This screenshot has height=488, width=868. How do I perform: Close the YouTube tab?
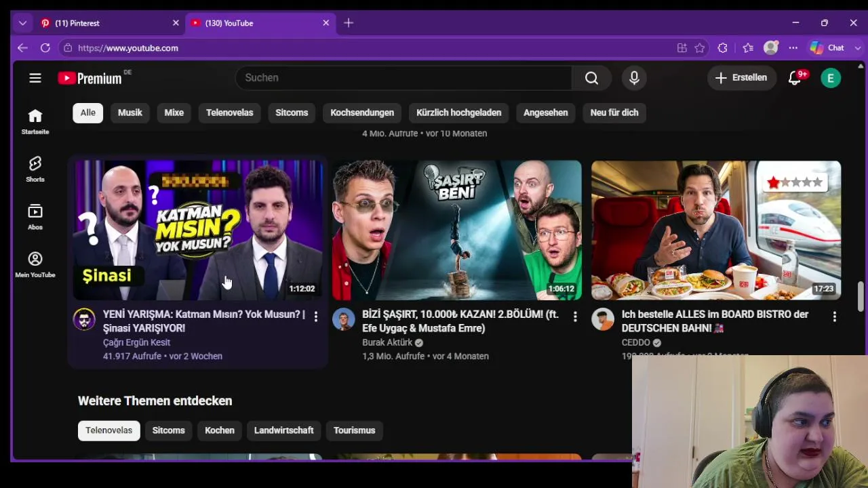tap(325, 23)
